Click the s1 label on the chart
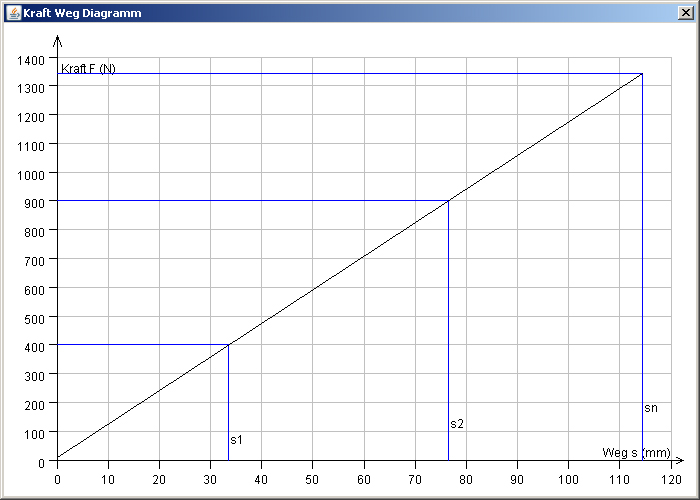Screen dimensions: 700x500 click(x=236, y=439)
